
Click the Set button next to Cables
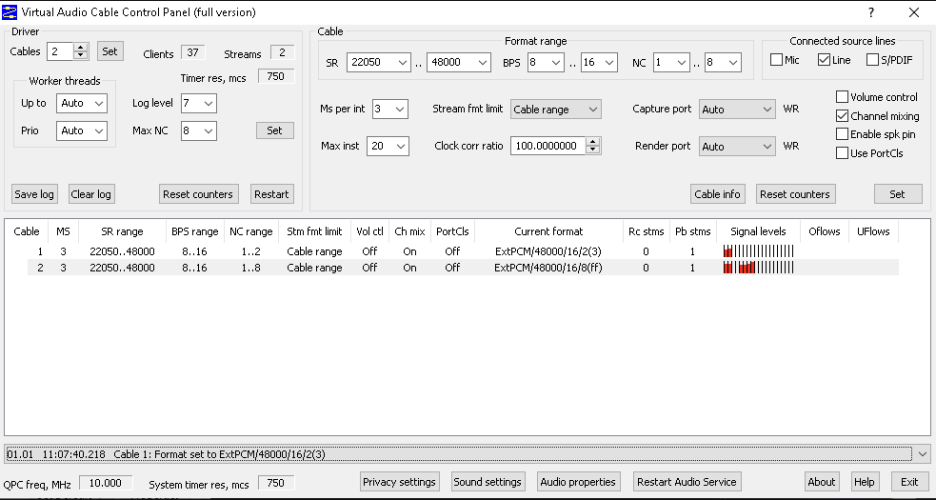pos(110,51)
